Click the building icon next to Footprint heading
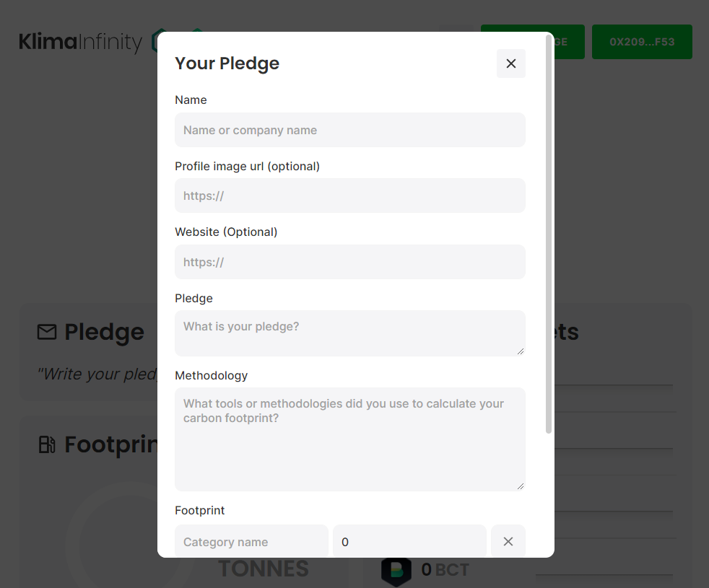The width and height of the screenshot is (709, 588). click(46, 444)
